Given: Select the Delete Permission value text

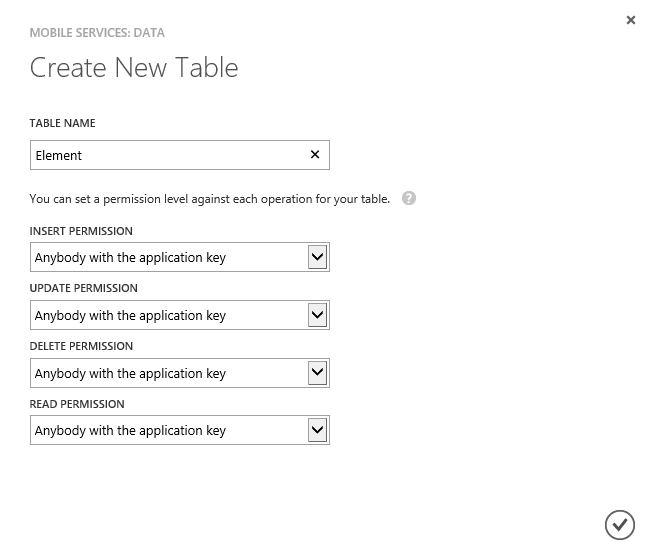Looking at the screenshot, I should coord(131,374).
